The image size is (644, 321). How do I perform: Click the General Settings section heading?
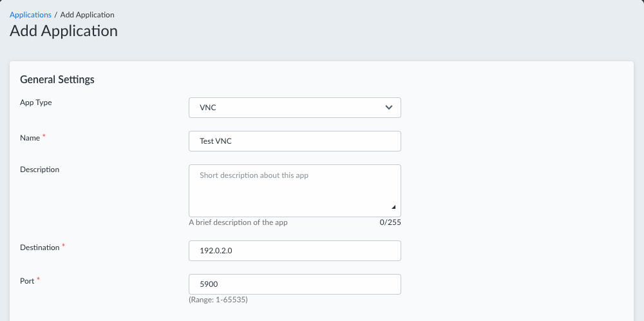(x=57, y=80)
